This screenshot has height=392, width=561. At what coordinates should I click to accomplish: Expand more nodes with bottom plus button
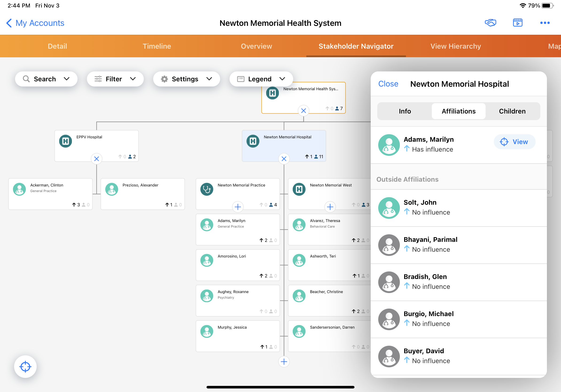[x=284, y=361]
